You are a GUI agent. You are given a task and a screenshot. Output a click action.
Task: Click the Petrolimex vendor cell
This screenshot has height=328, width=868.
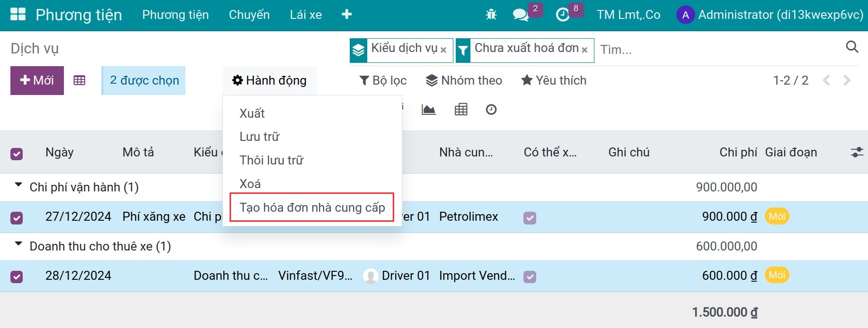tap(469, 216)
